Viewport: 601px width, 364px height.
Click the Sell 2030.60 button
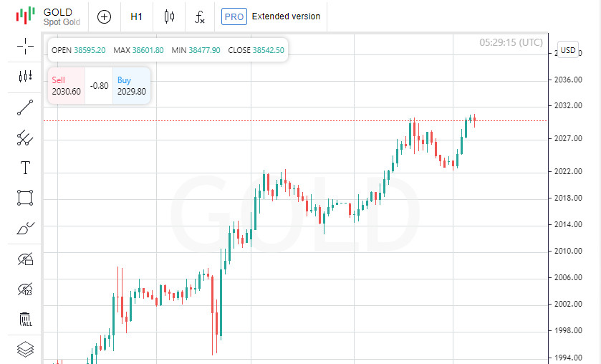pos(66,85)
